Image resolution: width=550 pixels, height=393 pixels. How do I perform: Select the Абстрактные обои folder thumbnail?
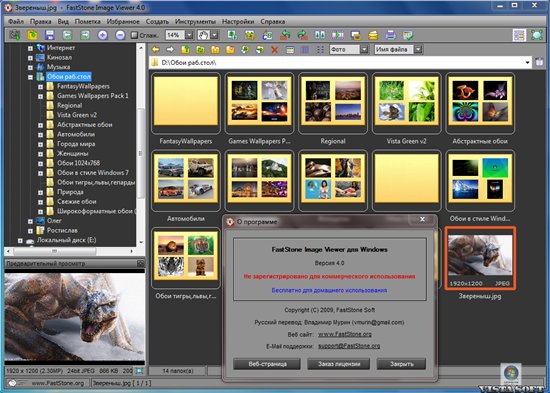[x=480, y=103]
